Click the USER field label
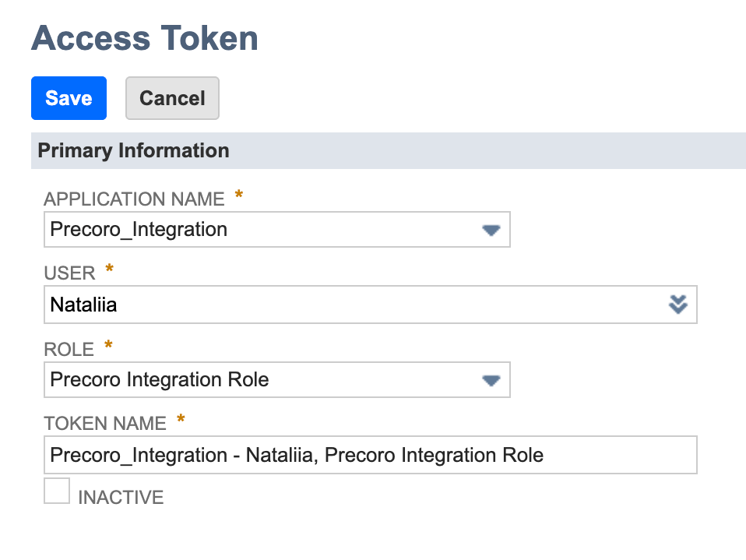The height and width of the screenshot is (560, 746). [x=70, y=273]
